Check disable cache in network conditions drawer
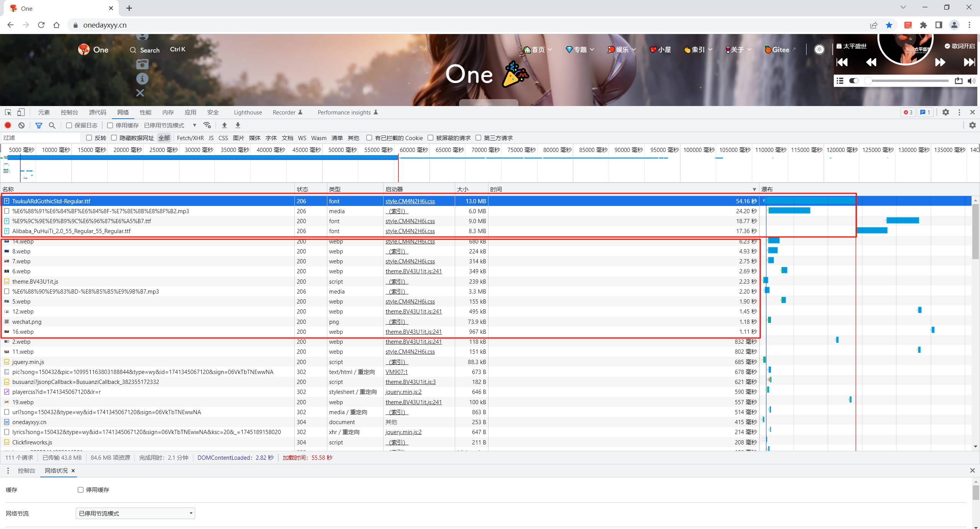980x529 pixels. click(81, 490)
